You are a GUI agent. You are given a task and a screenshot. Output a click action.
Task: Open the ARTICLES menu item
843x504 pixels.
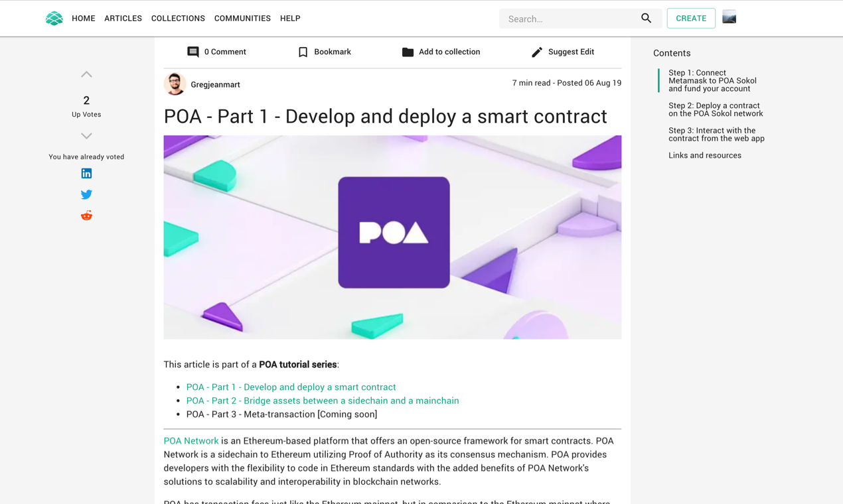click(123, 19)
